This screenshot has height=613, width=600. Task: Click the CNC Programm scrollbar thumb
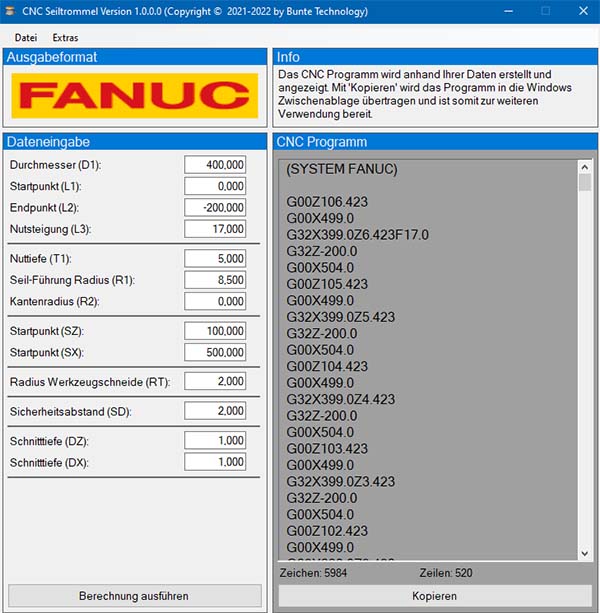click(x=585, y=183)
